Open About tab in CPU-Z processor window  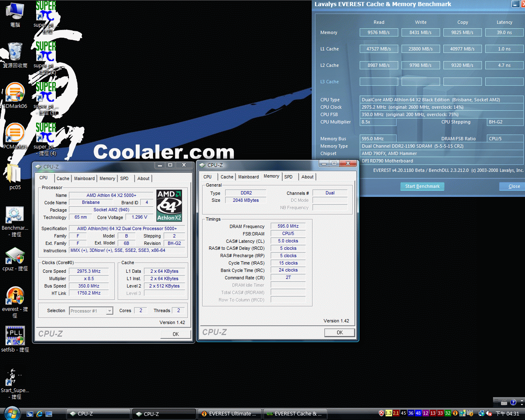coord(144,178)
